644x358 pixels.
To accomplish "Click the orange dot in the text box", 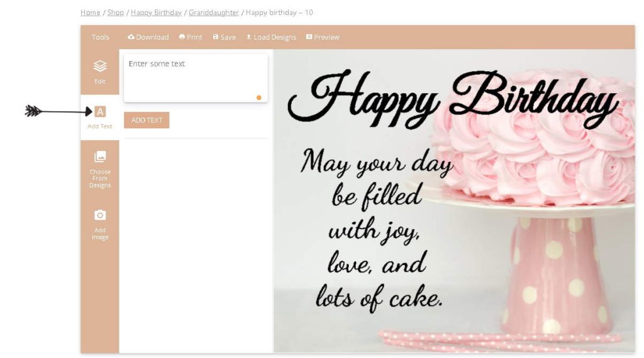I will (x=258, y=98).
